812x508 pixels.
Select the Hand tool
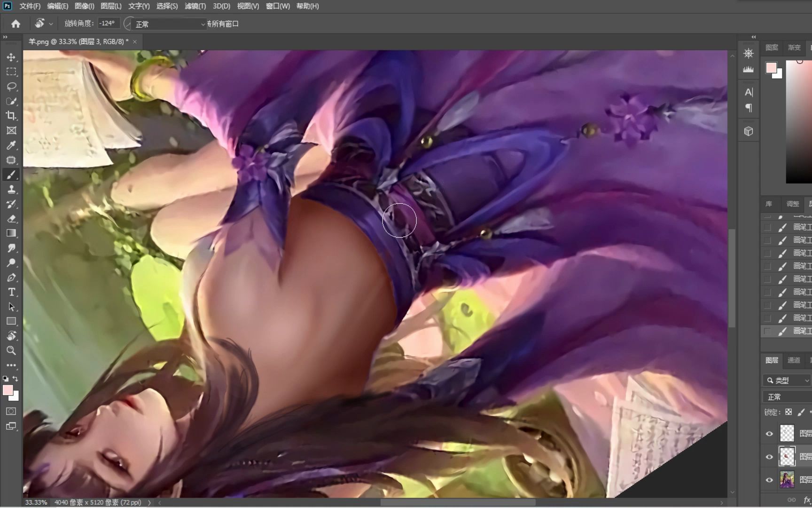click(x=11, y=336)
